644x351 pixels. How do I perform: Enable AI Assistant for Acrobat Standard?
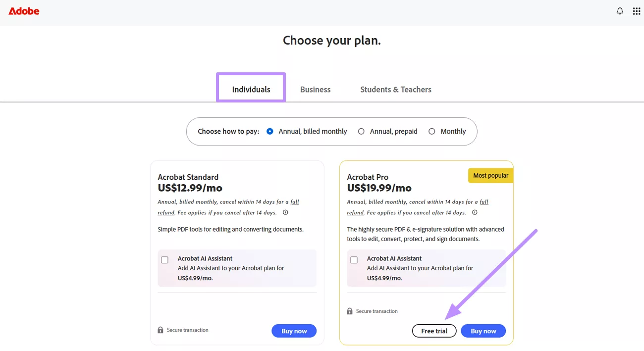click(165, 260)
